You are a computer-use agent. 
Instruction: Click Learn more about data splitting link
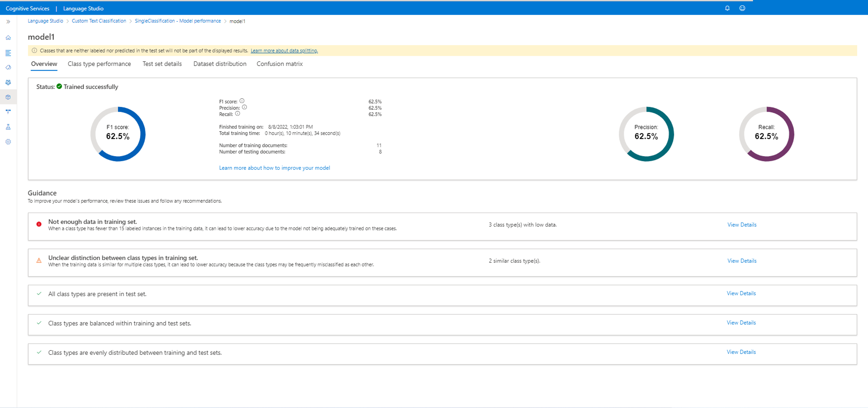[x=284, y=51]
